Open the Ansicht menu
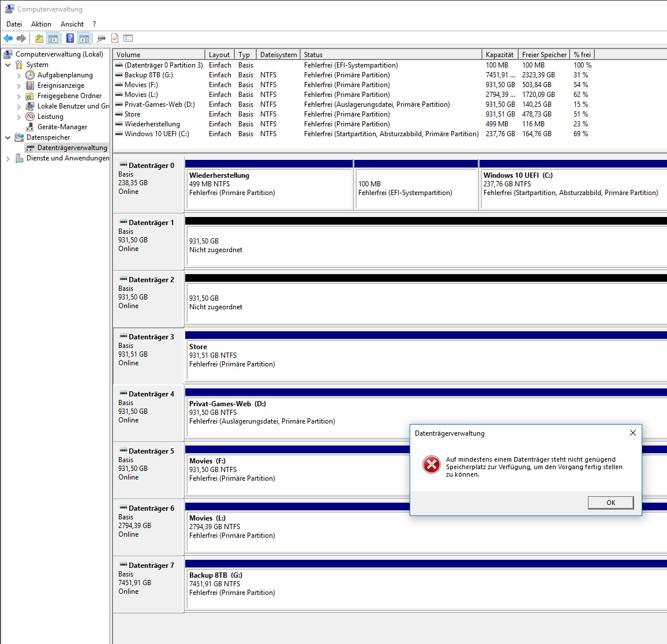667x644 pixels. coord(72,24)
